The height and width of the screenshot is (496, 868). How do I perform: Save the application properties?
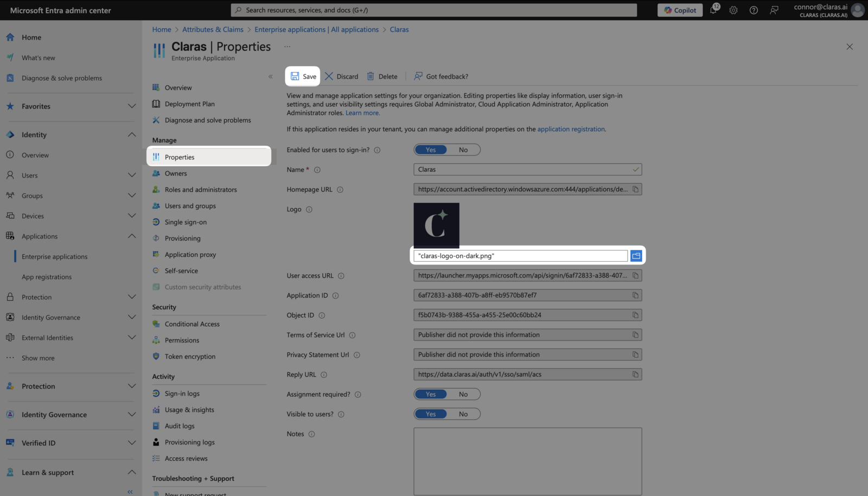click(x=303, y=76)
